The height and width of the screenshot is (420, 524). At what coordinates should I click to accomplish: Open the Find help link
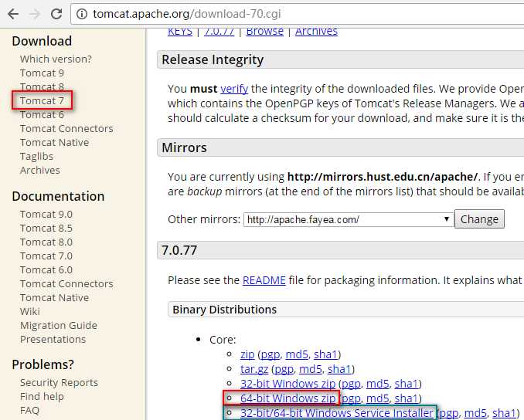42,397
